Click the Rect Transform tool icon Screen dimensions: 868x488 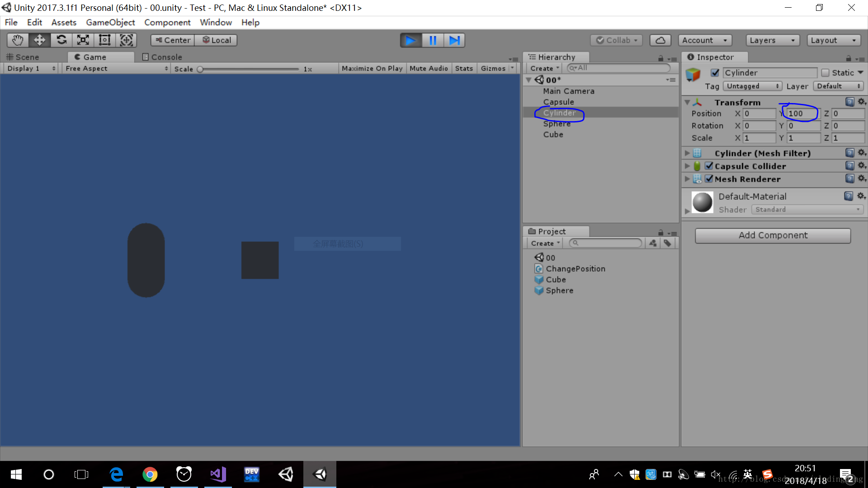tap(104, 40)
